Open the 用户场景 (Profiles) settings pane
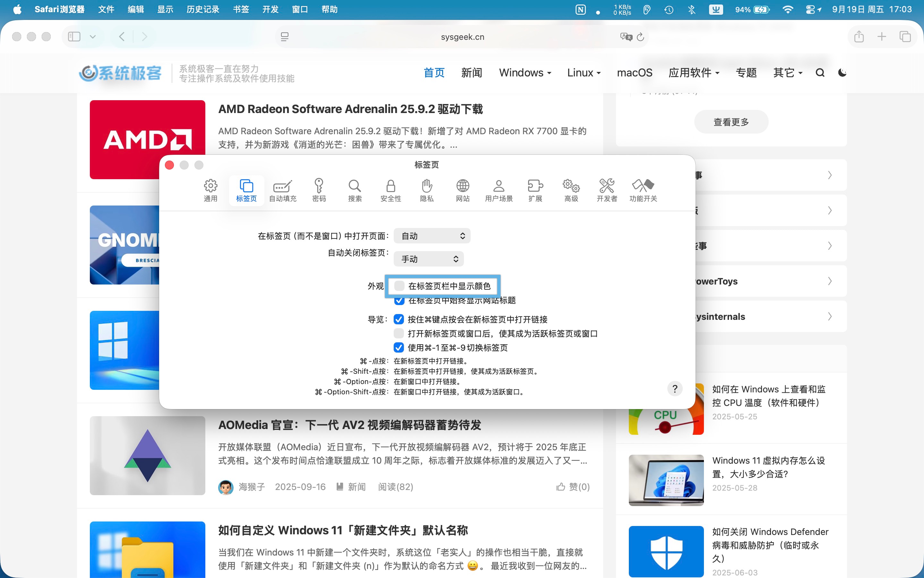The width and height of the screenshot is (924, 578). pyautogui.click(x=499, y=190)
